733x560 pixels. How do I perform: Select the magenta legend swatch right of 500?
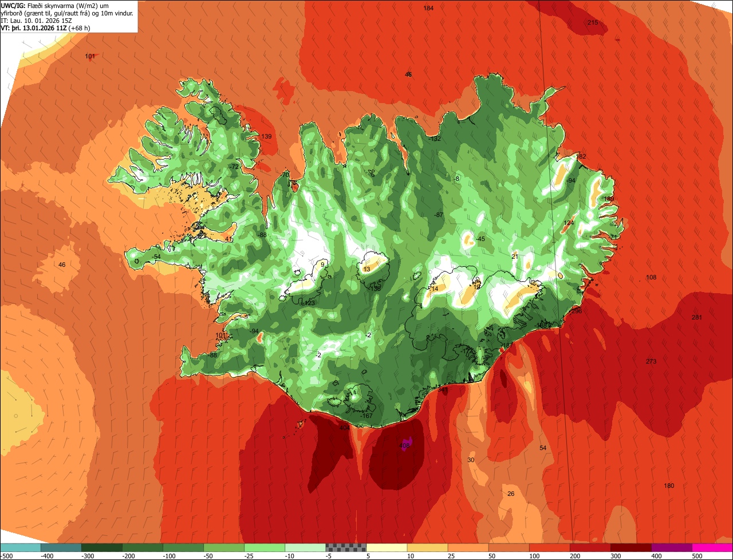(712, 547)
